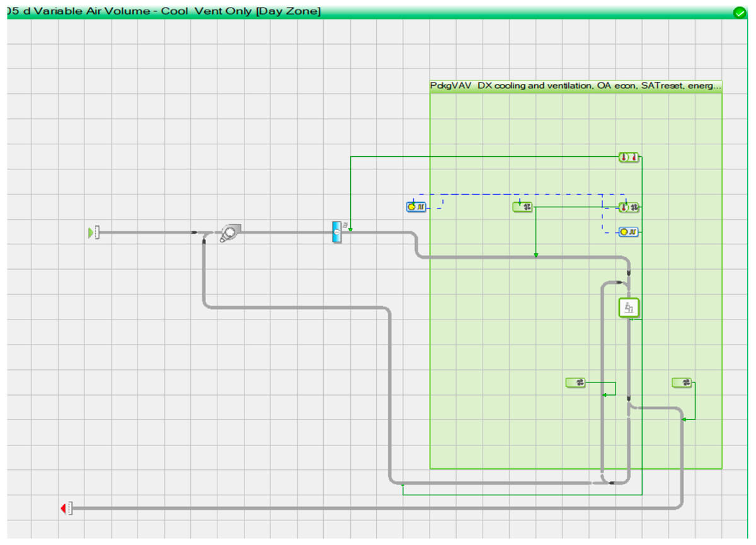Image resolution: width=756 pixels, height=545 pixels.
Task: Select the blue cooling coil component
Action: click(337, 232)
